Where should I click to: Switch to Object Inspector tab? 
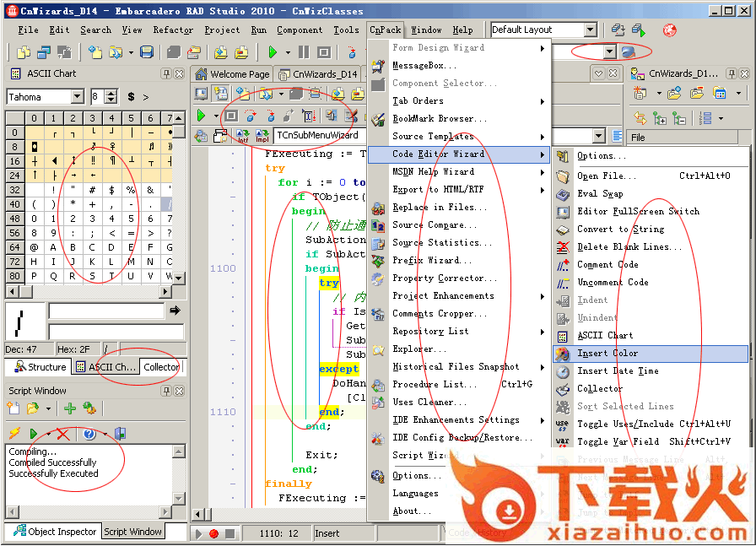55,532
